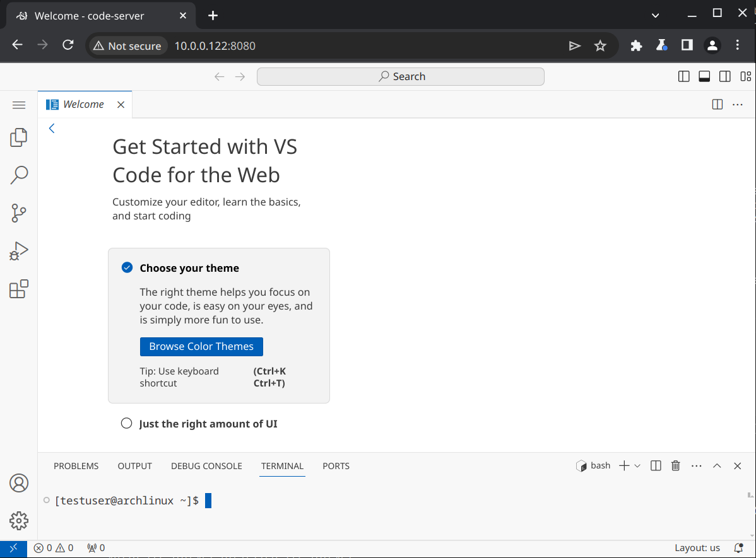Click the browser address bar URL
Image resolution: width=756 pixels, height=558 pixels.
pyautogui.click(x=215, y=46)
